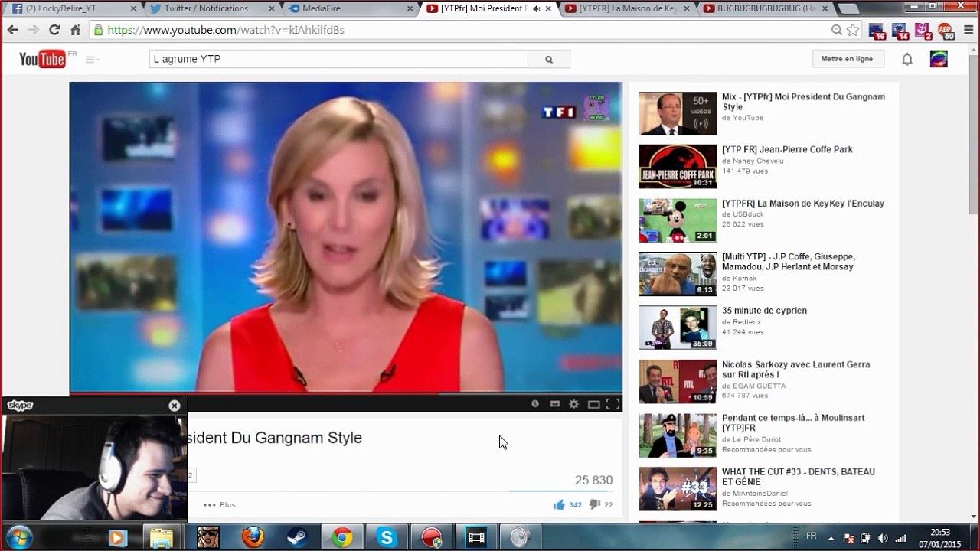
Task: Toggle theater mode in the player
Action: click(593, 404)
